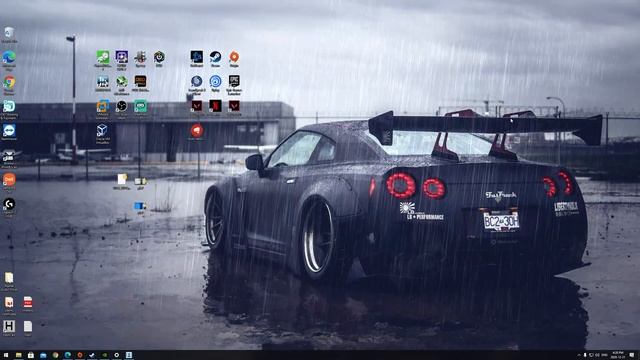Screen dimensions: 640x360
Task: Open the taskbar clock and date
Action: click(618, 355)
